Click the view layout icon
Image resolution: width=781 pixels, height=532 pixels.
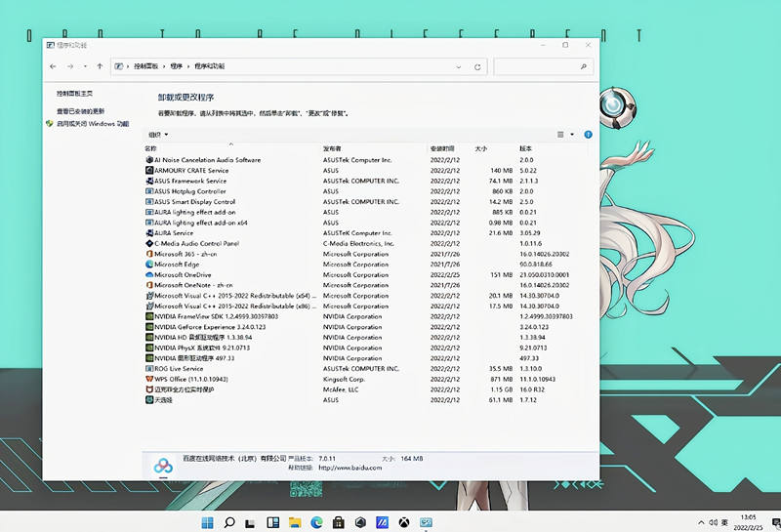(x=560, y=135)
